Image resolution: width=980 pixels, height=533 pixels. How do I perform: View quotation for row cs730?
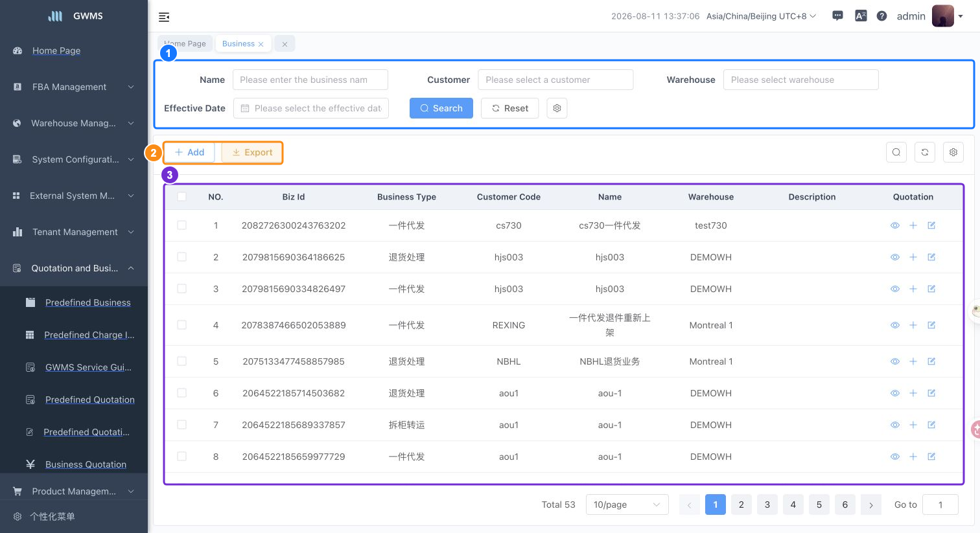[895, 225]
